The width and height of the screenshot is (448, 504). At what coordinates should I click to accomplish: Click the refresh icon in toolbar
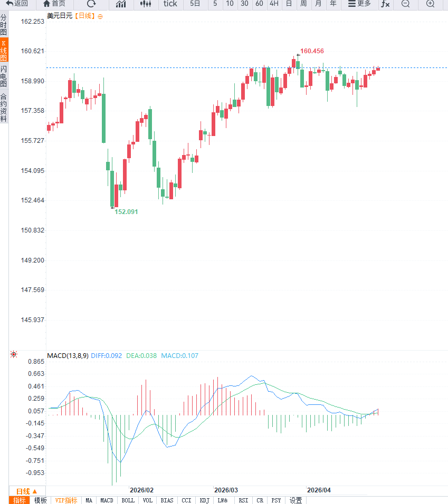click(91, 4)
